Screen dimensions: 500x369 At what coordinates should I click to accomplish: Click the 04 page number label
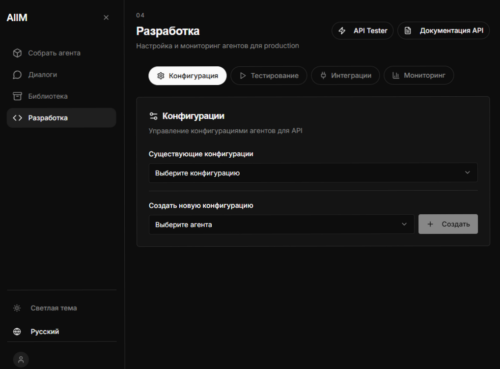[x=140, y=15]
